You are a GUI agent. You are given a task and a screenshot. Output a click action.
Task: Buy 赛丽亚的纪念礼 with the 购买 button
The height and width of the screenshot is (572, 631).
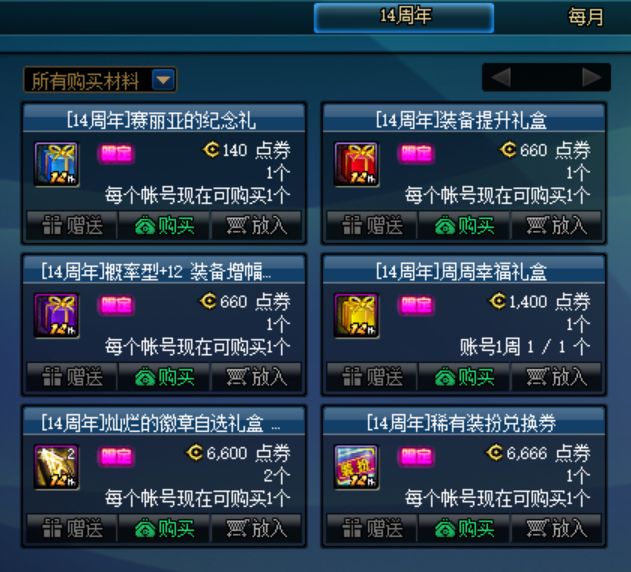click(164, 225)
